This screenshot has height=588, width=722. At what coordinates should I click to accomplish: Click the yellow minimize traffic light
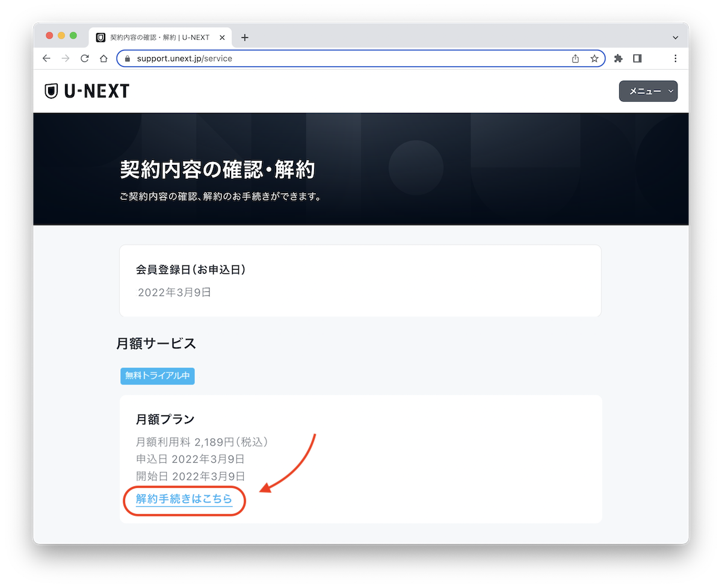(x=61, y=36)
